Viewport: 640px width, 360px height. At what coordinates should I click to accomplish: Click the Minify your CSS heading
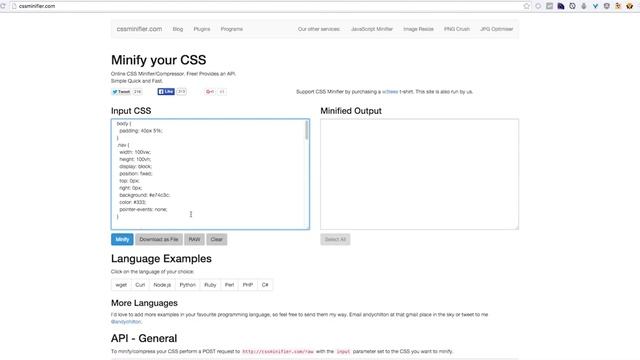click(158, 60)
